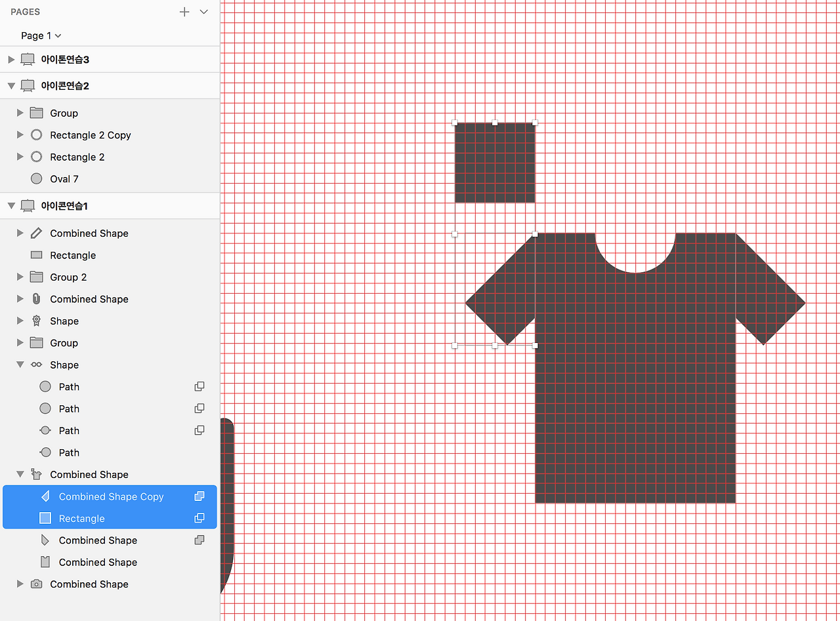Open boolean operation icon on Combined Shape Copy
840x621 pixels.
[x=199, y=496]
